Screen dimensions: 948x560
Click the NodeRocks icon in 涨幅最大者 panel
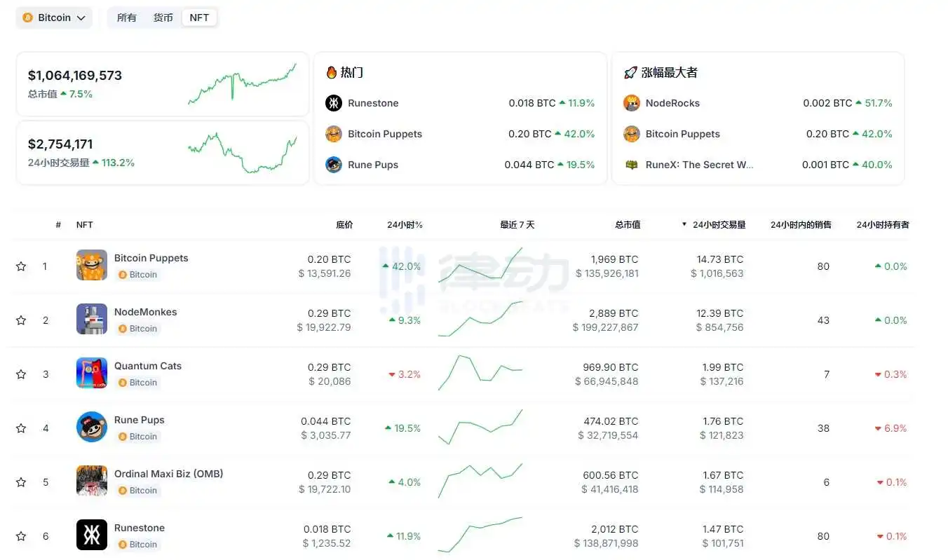pos(632,103)
